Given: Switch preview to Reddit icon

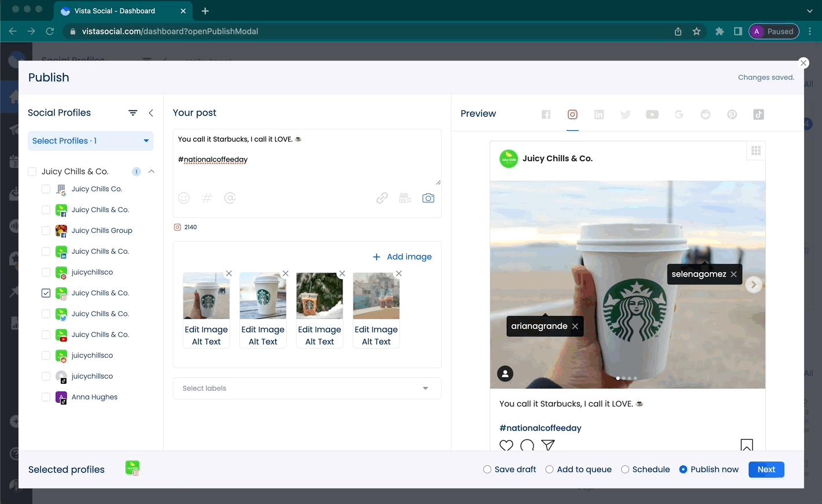Looking at the screenshot, I should coord(705,114).
